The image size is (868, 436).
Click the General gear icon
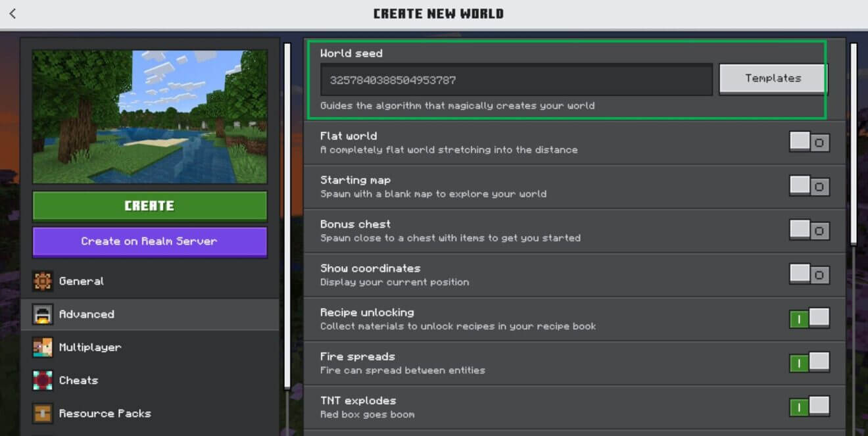[43, 281]
